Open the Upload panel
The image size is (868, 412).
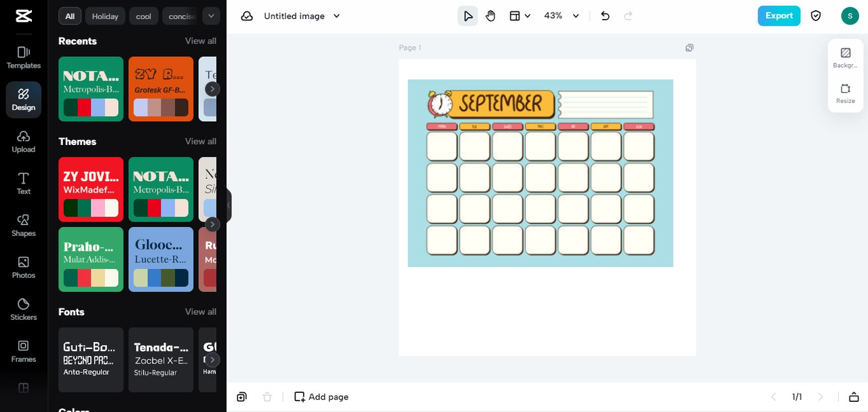(x=24, y=141)
